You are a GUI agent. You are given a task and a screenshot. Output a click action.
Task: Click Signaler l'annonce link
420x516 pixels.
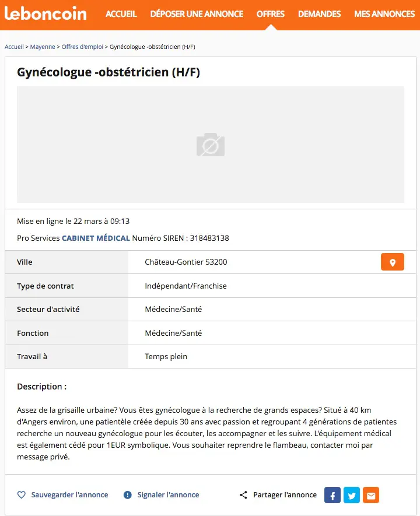[x=168, y=495]
